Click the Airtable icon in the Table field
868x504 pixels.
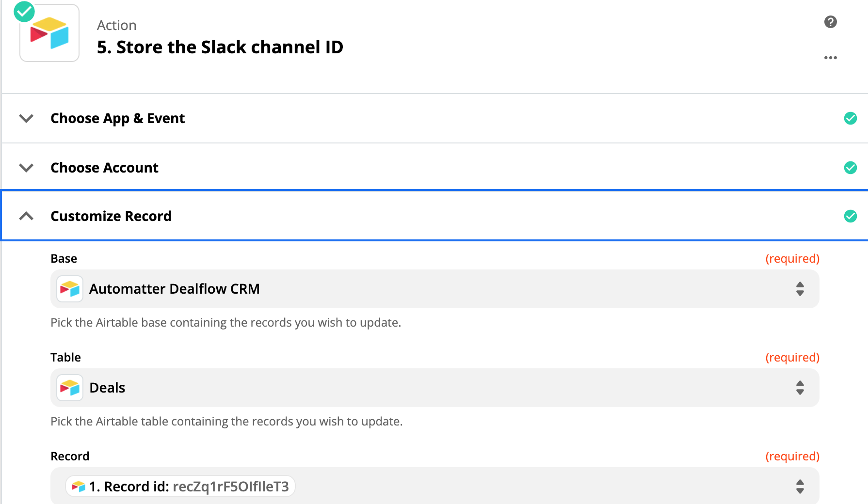click(70, 388)
